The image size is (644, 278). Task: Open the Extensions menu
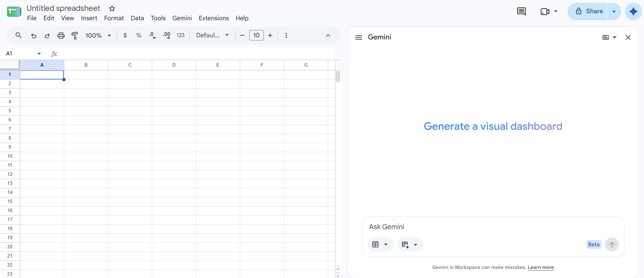[214, 18]
